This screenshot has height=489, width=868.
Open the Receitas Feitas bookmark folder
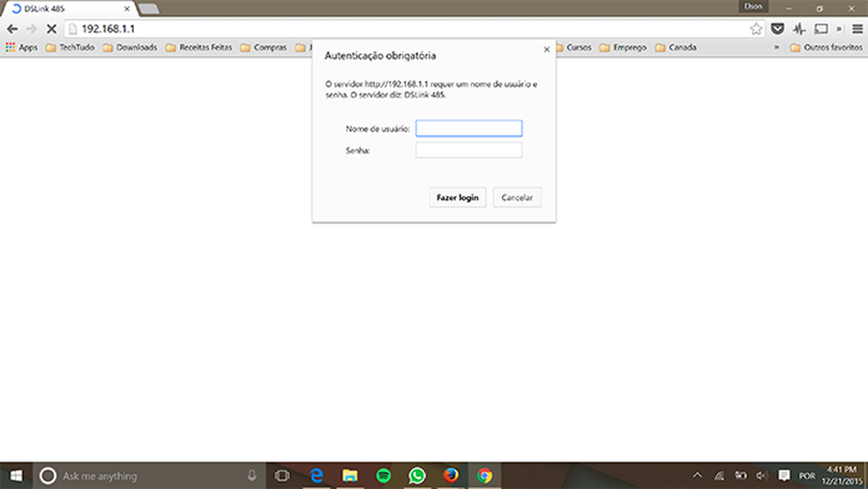(199, 48)
